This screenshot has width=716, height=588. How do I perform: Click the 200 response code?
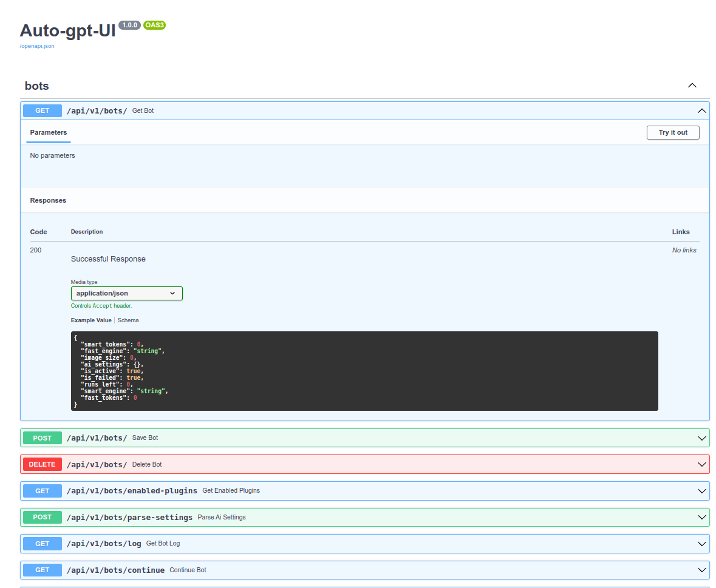coord(36,250)
